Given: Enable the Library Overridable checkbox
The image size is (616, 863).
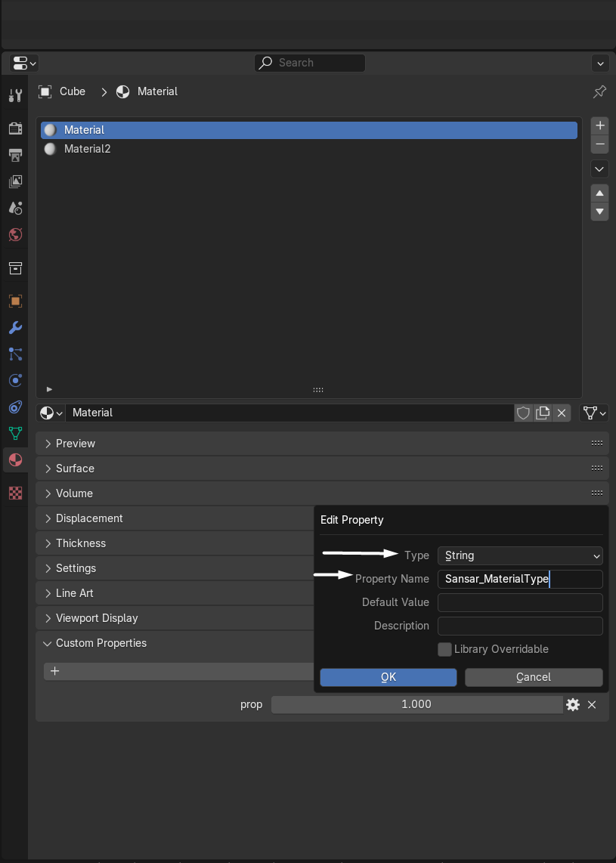Looking at the screenshot, I should [444, 649].
